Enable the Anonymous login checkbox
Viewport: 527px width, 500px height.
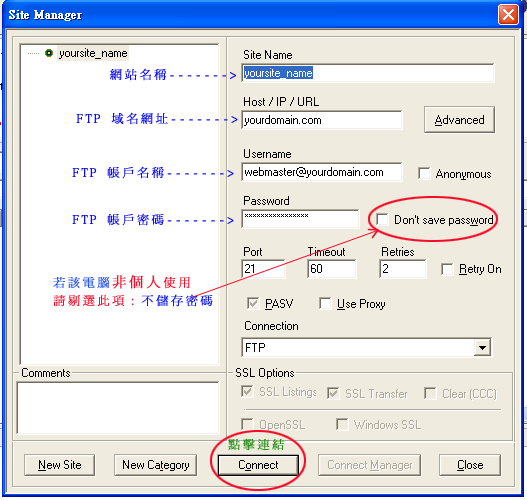tap(424, 174)
